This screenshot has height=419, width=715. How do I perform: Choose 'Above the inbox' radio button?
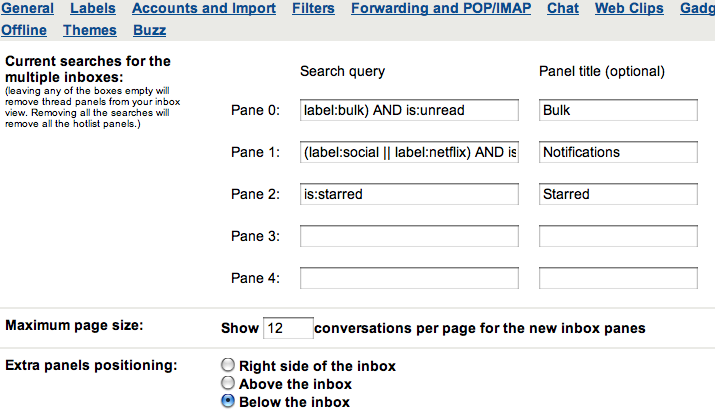[x=228, y=383]
